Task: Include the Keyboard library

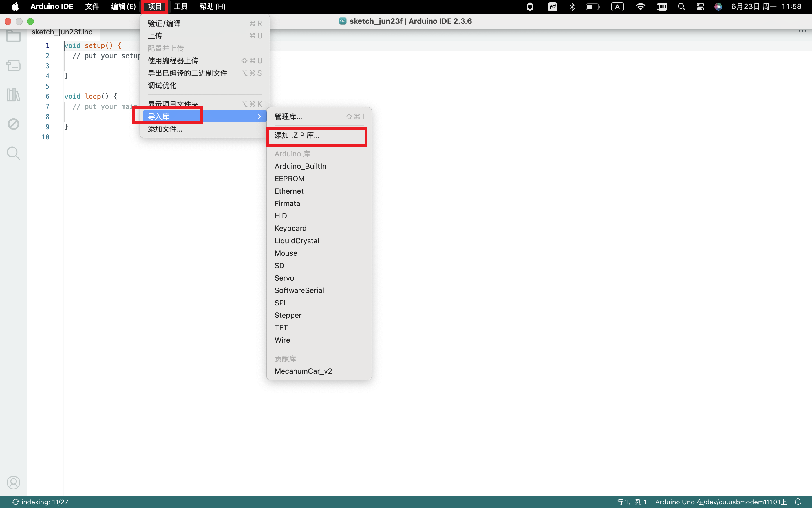Action: pos(319,228)
